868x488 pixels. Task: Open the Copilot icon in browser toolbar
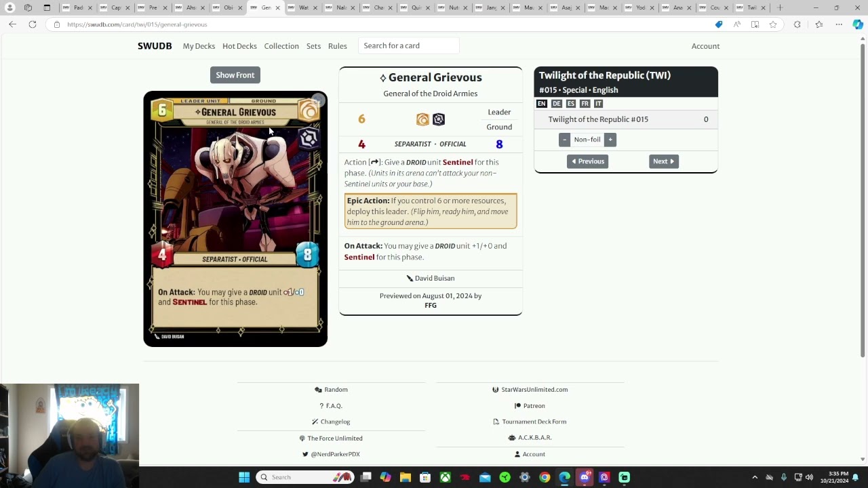point(858,24)
